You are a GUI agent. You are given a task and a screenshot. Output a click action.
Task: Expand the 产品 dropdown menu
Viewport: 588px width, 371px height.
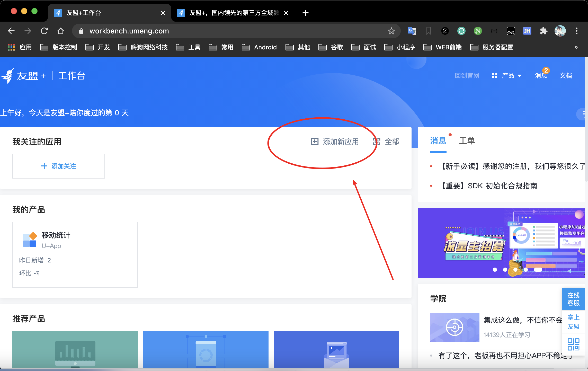pyautogui.click(x=507, y=76)
